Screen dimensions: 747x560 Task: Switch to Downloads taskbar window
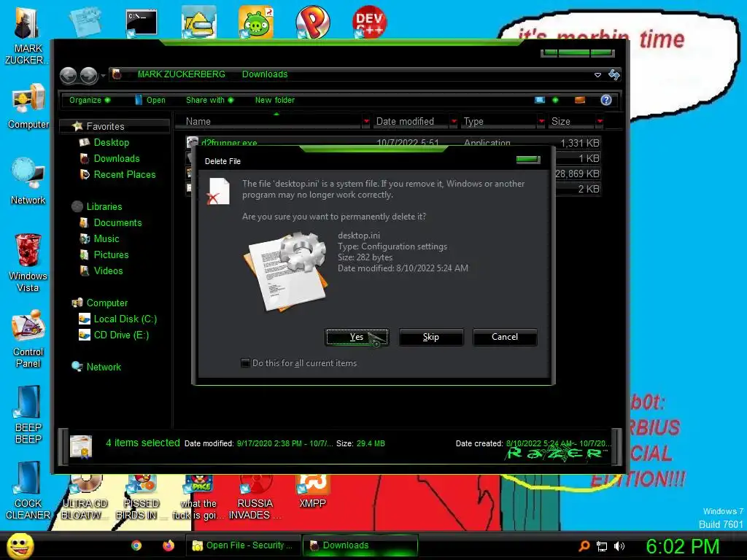(360, 545)
